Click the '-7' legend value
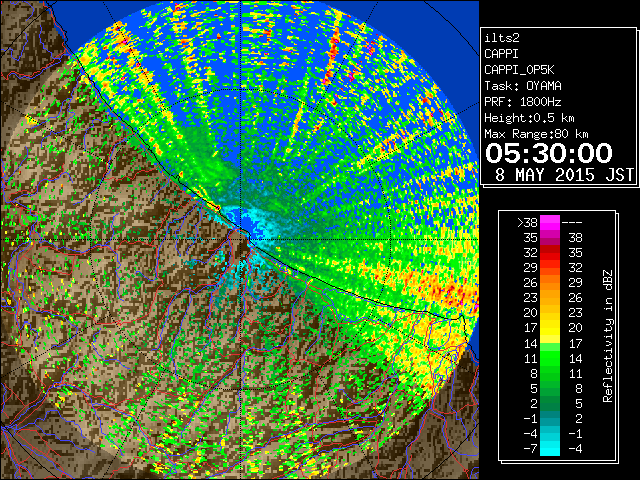 tap(530, 448)
